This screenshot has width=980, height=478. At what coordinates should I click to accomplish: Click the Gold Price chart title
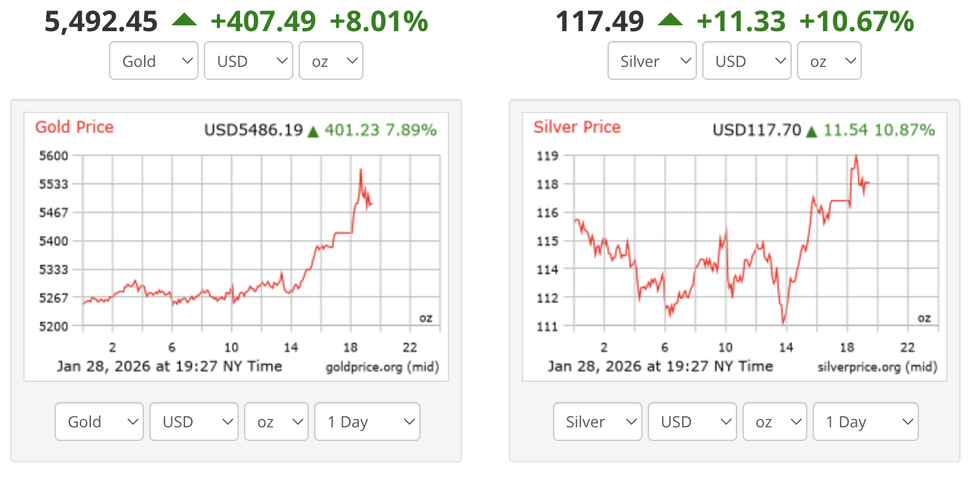coord(74,127)
